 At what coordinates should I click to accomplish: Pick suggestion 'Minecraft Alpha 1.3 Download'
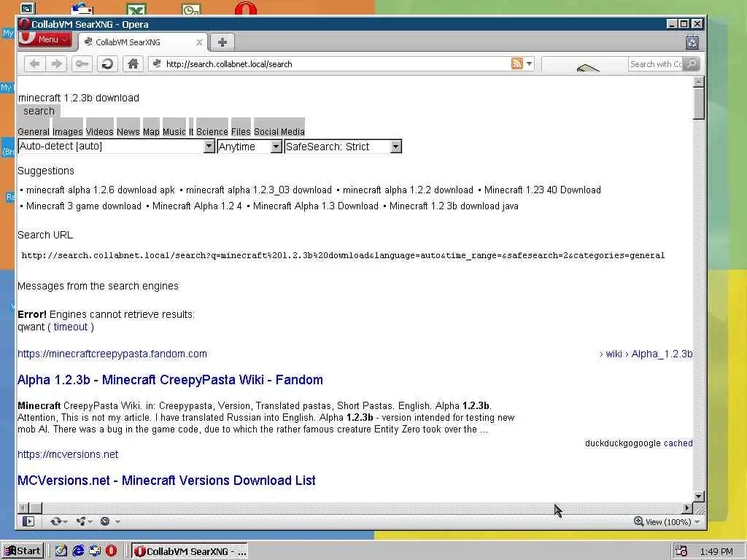tap(315, 206)
